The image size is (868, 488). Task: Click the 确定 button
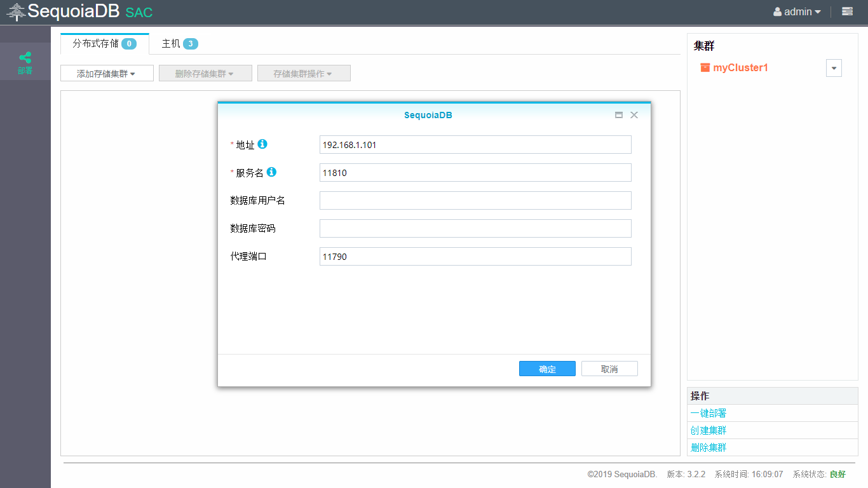pos(547,369)
